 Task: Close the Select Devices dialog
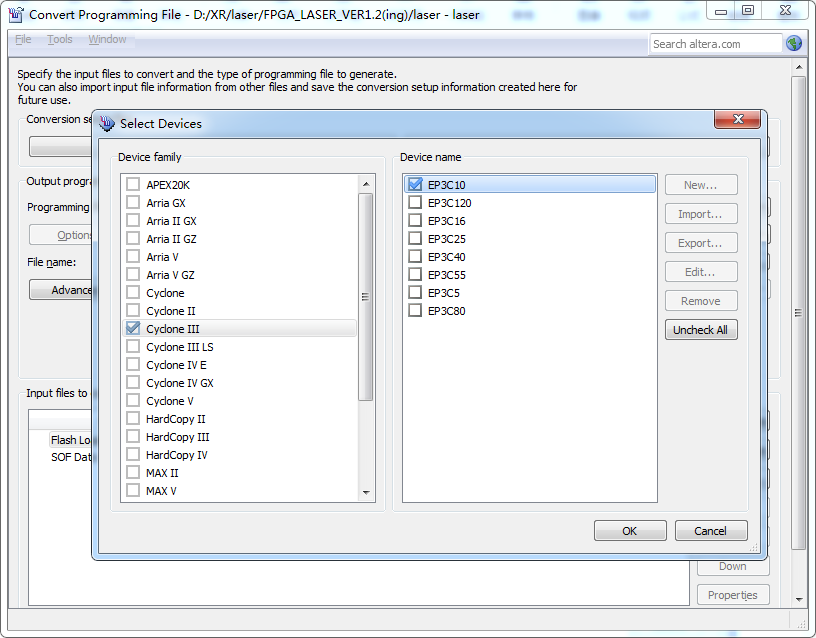pyautogui.click(x=737, y=119)
